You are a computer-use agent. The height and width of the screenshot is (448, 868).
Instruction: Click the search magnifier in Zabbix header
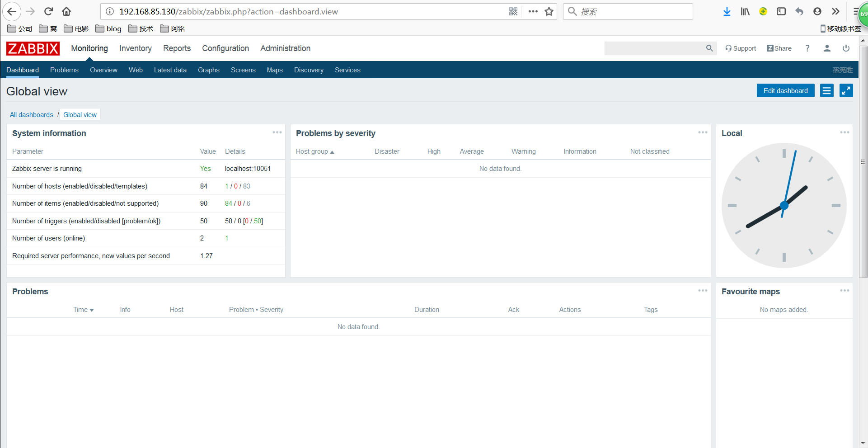[709, 48]
